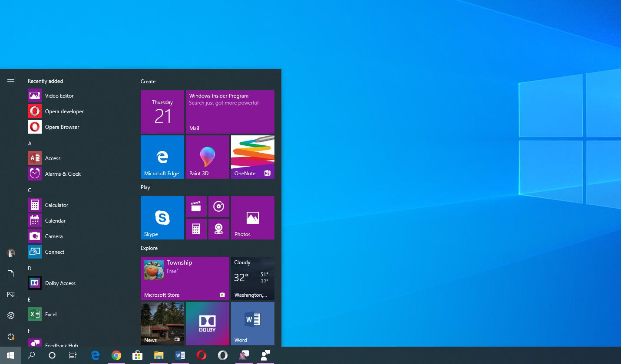Click the Power button icon
This screenshot has width=621, height=364.
tap(11, 336)
